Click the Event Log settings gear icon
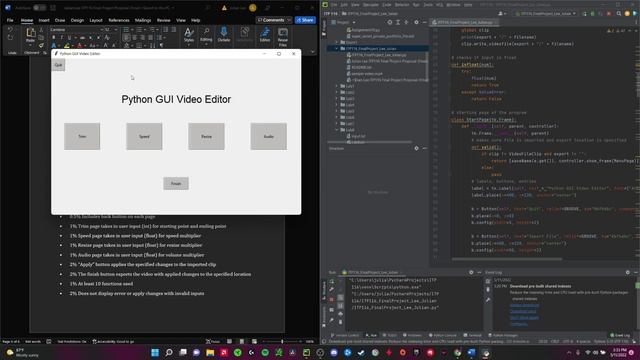The height and width of the screenshot is (360, 640). 627,272
